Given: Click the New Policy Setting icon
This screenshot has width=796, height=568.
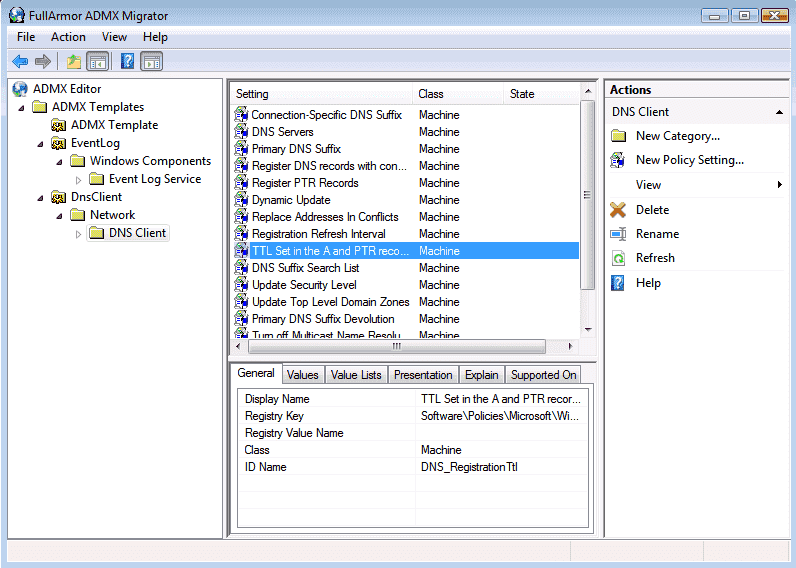Looking at the screenshot, I should pos(618,160).
